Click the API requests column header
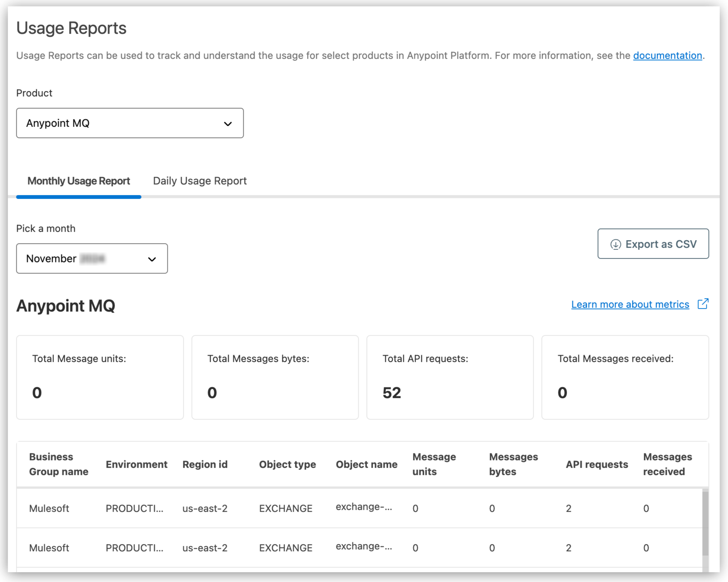728x582 pixels. point(596,464)
